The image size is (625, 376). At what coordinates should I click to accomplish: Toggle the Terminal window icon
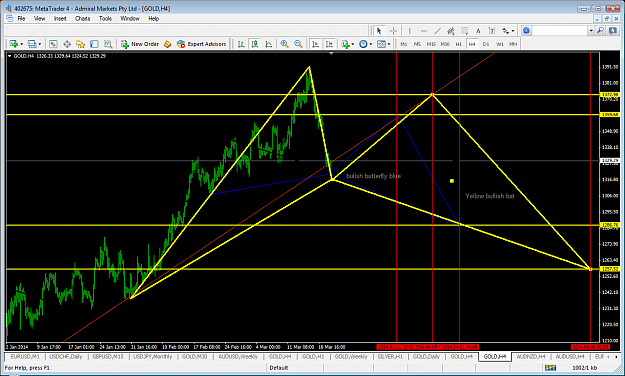[94, 44]
